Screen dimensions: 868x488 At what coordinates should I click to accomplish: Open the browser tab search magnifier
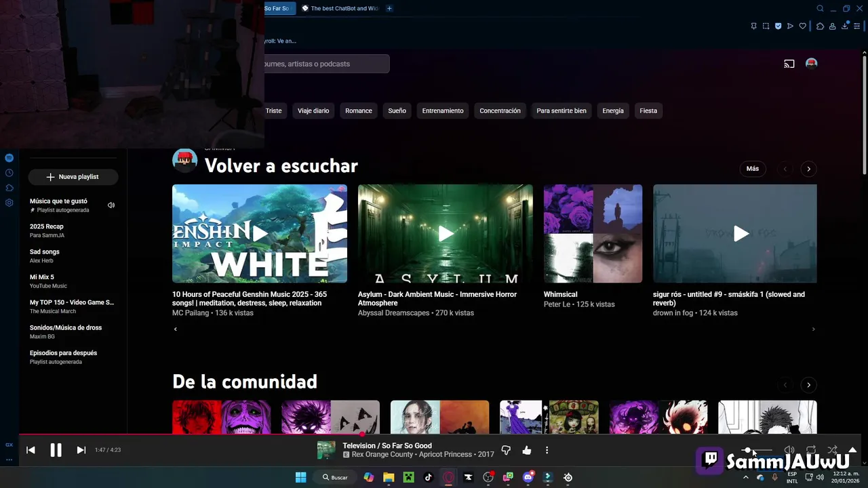(x=820, y=8)
